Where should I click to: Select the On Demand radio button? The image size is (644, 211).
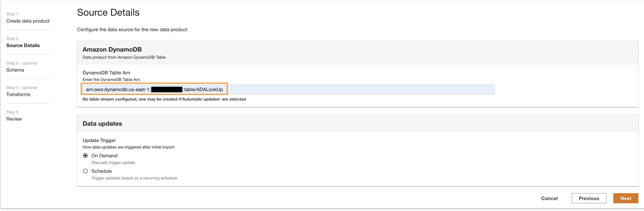tap(85, 156)
